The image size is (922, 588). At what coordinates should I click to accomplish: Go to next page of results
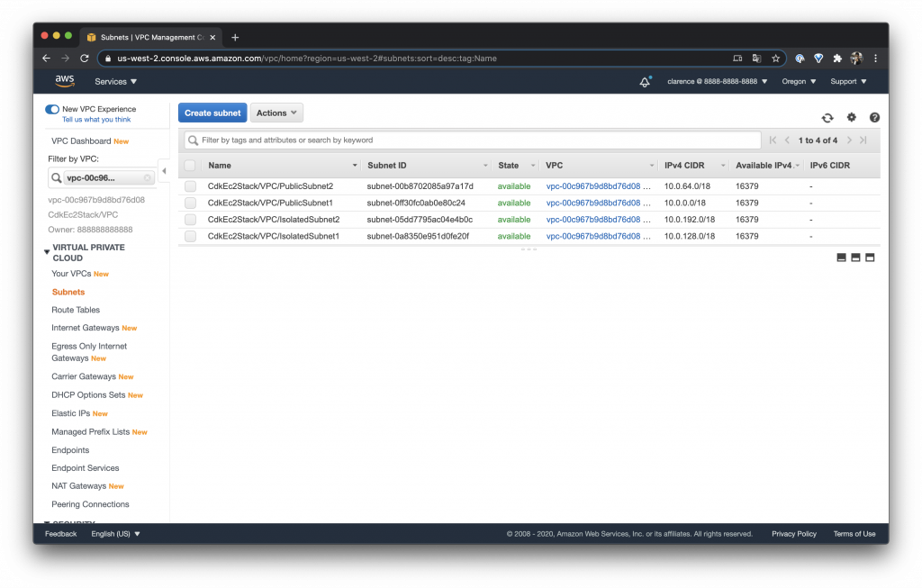[849, 140]
